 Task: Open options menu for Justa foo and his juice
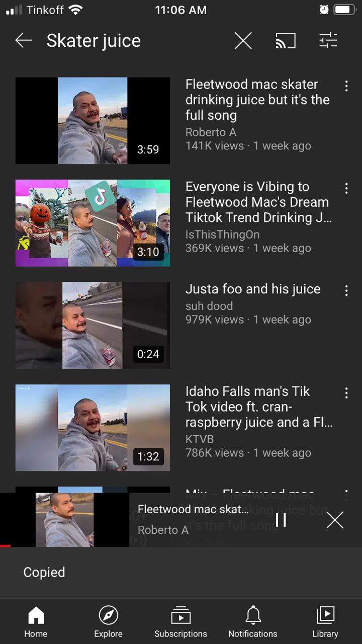click(x=346, y=290)
